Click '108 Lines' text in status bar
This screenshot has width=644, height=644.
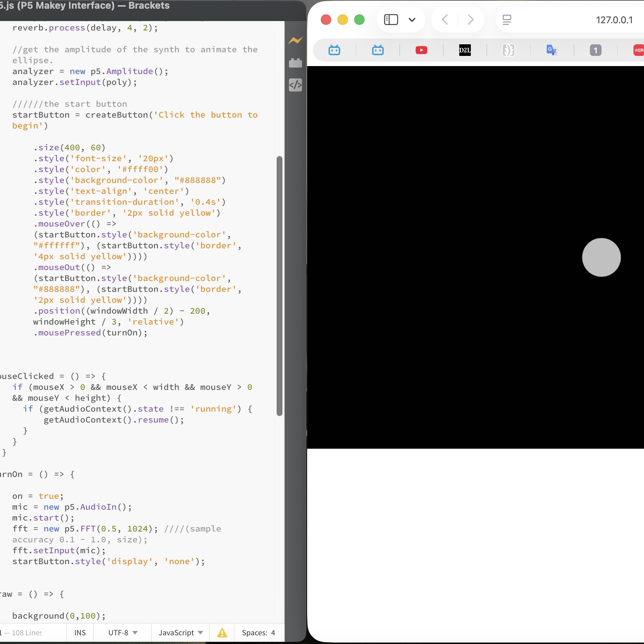click(27, 633)
